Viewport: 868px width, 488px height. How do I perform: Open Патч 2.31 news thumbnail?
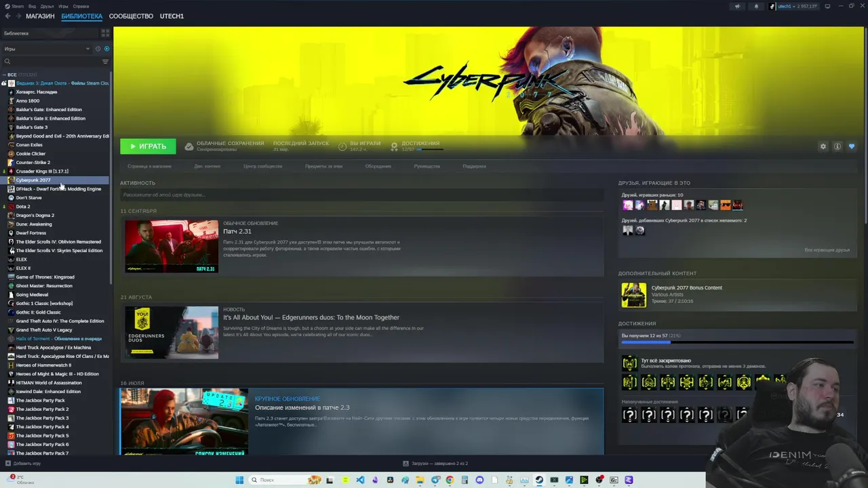(x=172, y=246)
